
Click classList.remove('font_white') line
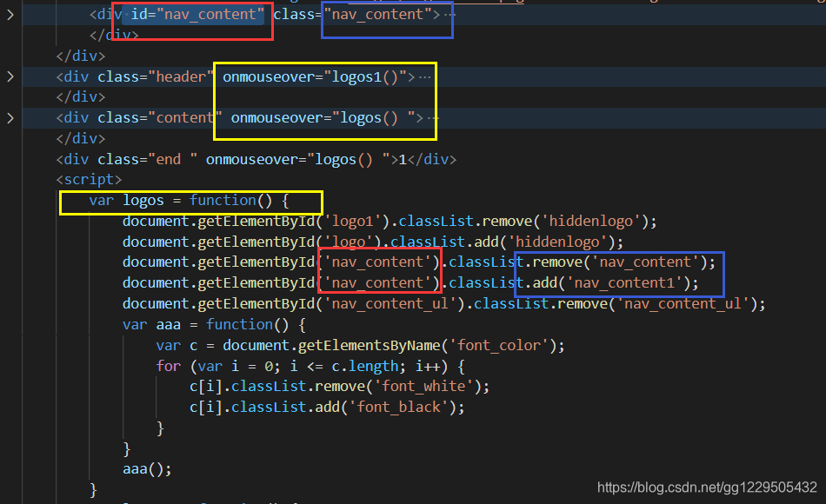tap(340, 387)
